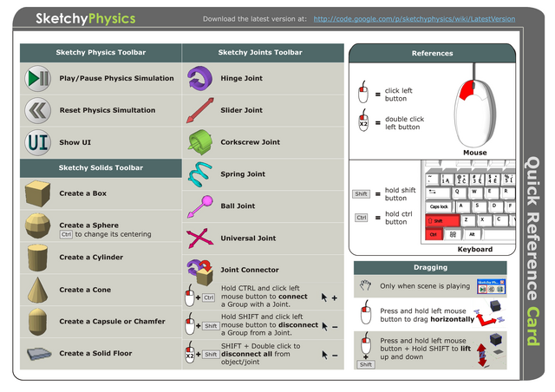The width and height of the screenshot is (555, 392).
Task: Click the Sketchy Solids Toolbar header
Action: (x=101, y=168)
